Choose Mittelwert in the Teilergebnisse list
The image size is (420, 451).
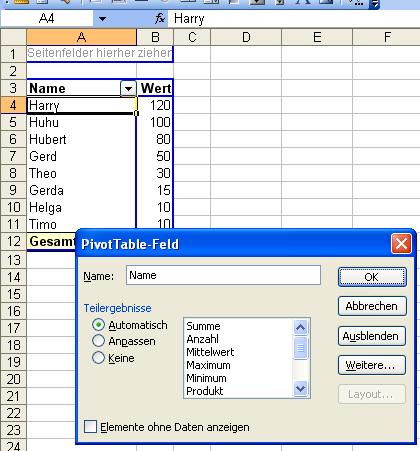coord(210,352)
